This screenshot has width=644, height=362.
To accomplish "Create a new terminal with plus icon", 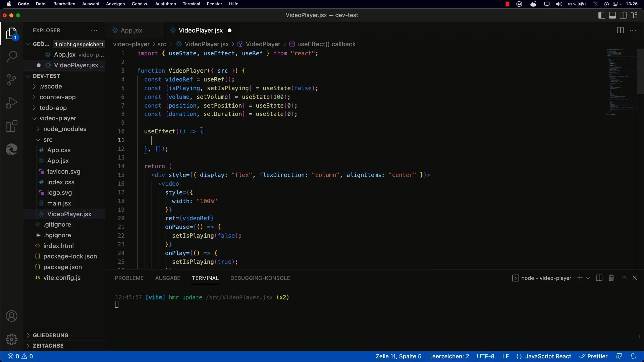I will tap(580, 278).
